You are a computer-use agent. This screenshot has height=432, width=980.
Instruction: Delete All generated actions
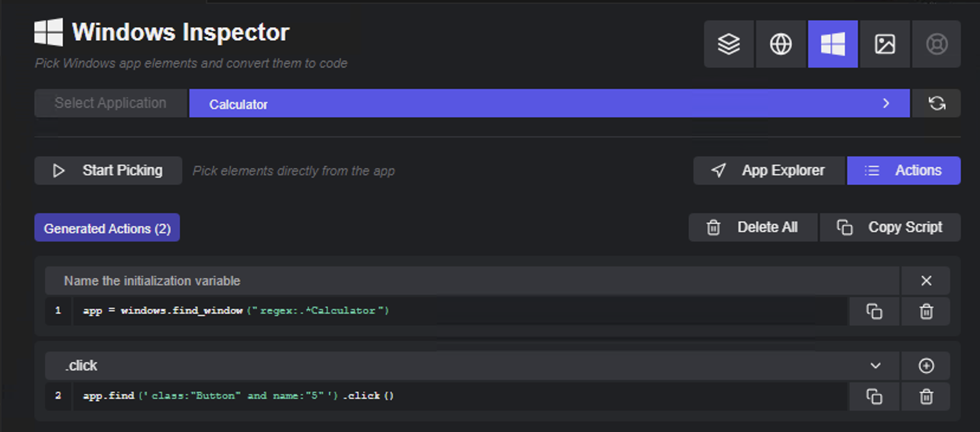click(x=753, y=227)
